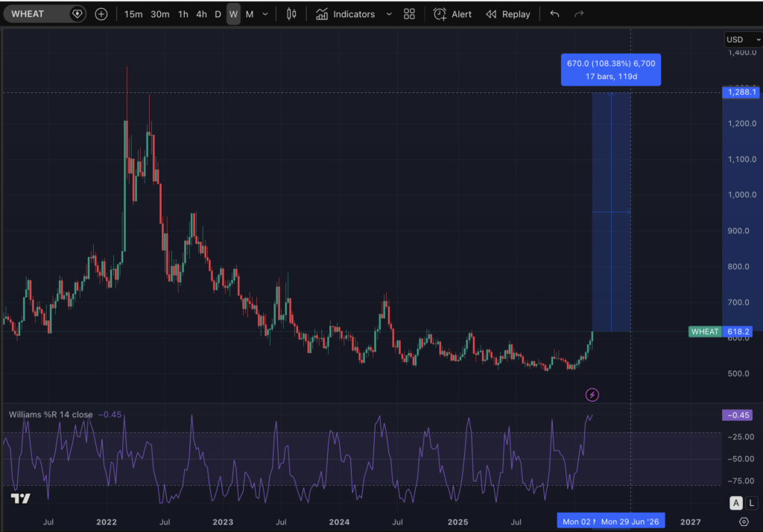Viewport: 763px width, 532px height.
Task: Open the candlestick chart type selector
Action: pos(291,14)
